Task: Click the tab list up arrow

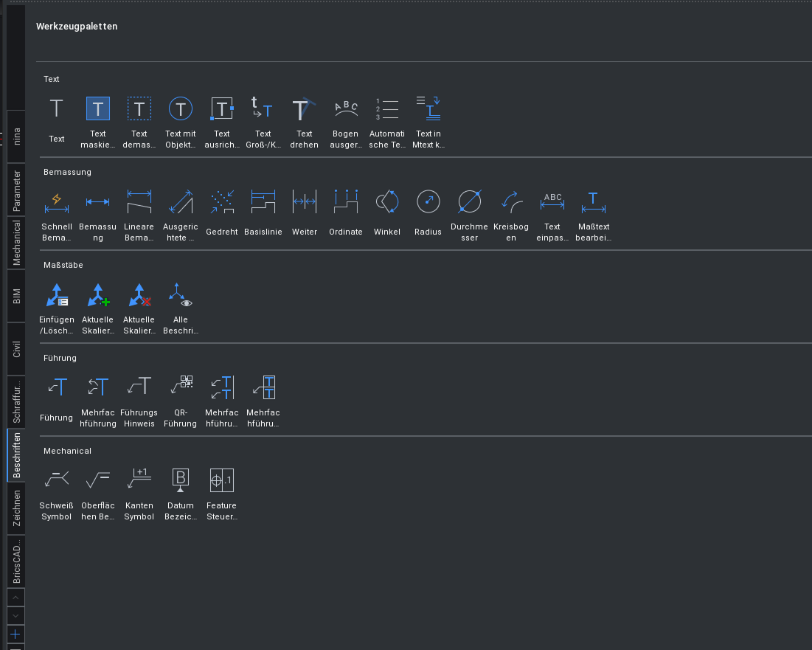Action: pyautogui.click(x=16, y=598)
